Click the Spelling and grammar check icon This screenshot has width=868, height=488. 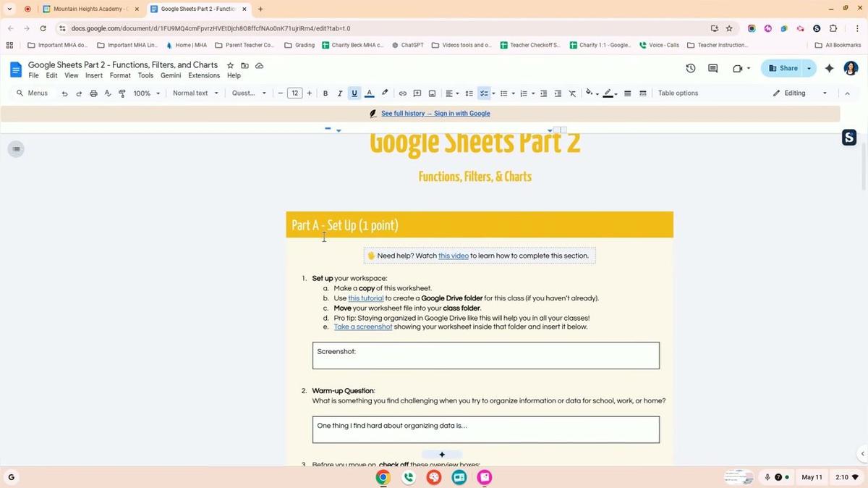tap(108, 93)
